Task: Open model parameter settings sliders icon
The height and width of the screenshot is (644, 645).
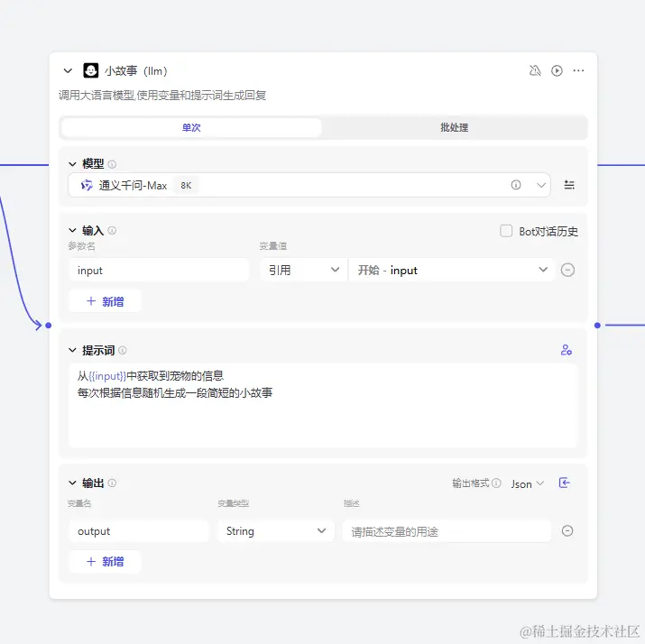Action: (569, 185)
